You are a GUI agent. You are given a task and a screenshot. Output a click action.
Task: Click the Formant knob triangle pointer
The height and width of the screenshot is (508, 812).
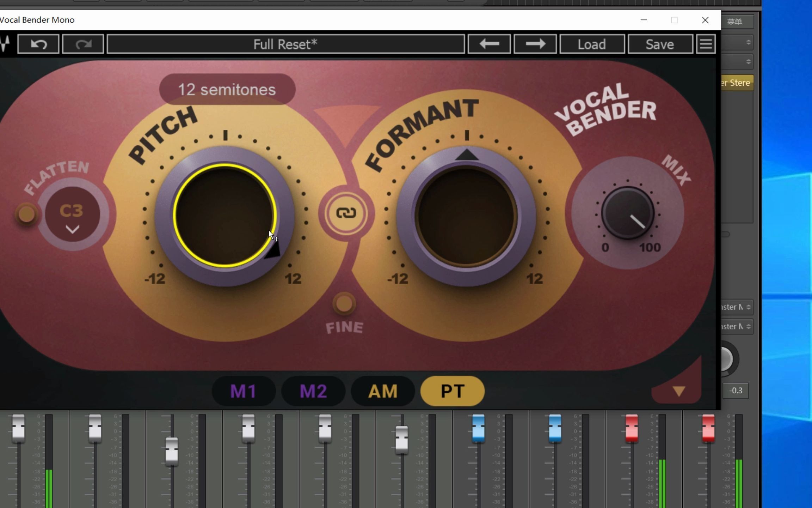point(467,155)
